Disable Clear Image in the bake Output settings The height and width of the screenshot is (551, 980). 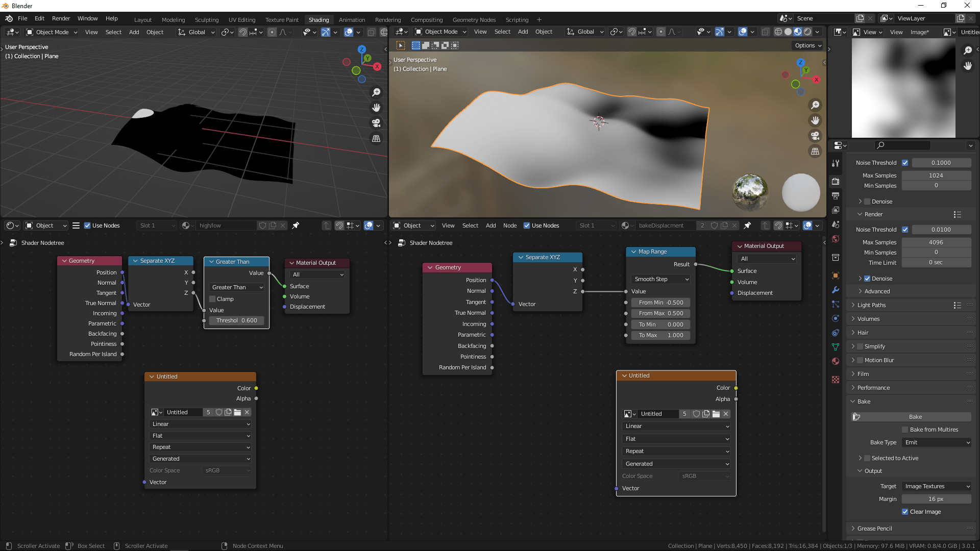click(905, 512)
